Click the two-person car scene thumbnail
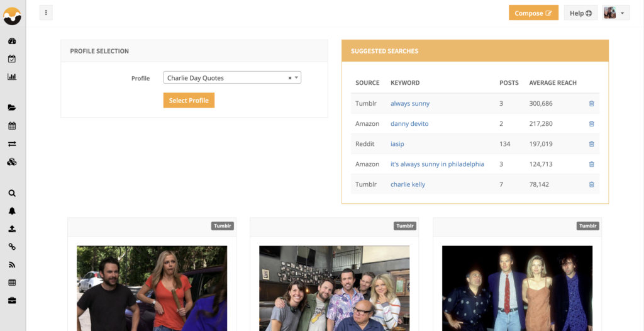 pyautogui.click(x=152, y=288)
